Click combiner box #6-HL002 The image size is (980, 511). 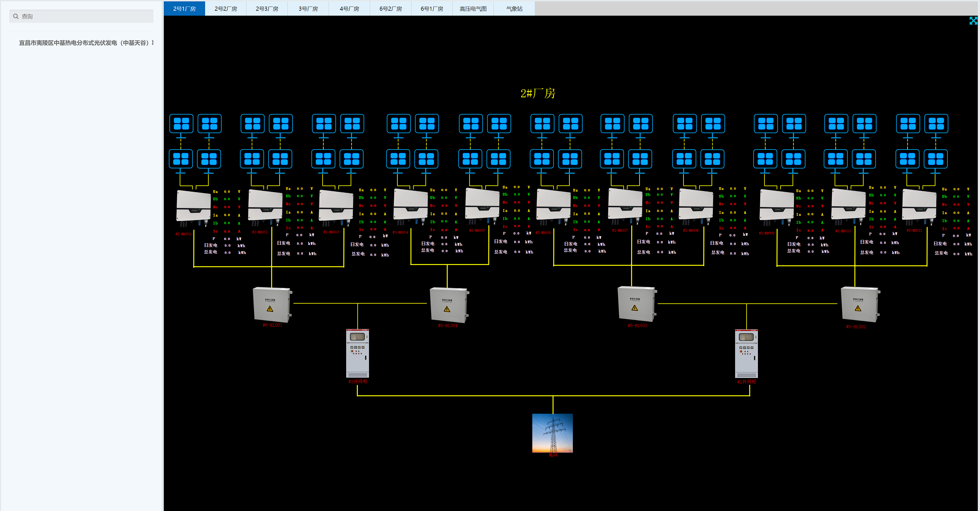click(859, 305)
